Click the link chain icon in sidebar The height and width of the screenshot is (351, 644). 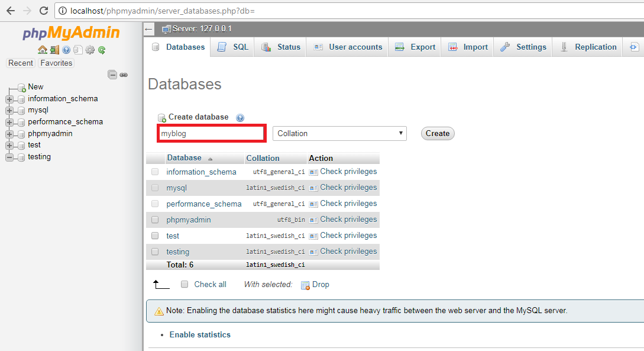tap(124, 75)
